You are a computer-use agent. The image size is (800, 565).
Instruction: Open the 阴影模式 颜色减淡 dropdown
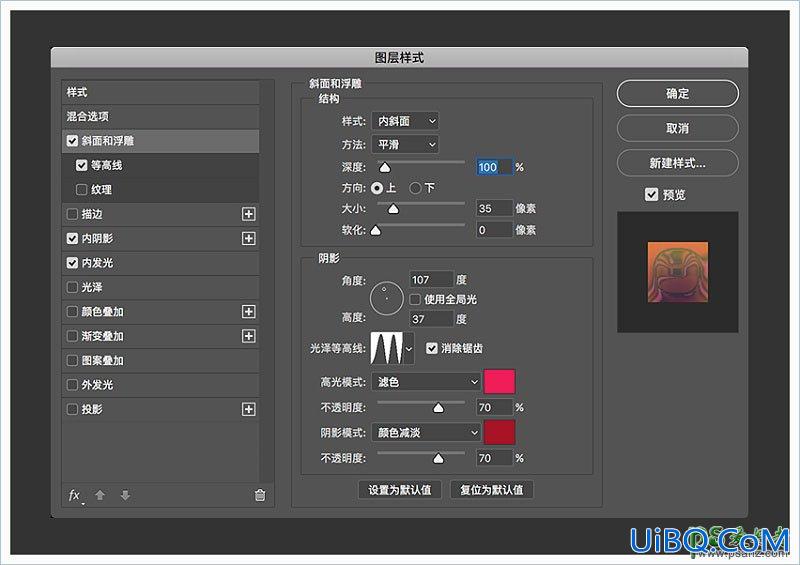point(427,433)
